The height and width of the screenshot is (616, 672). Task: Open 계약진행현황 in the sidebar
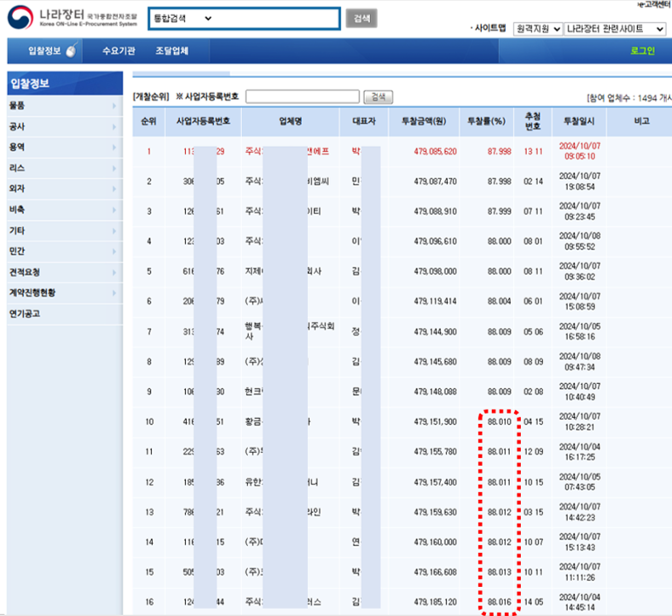click(32, 293)
